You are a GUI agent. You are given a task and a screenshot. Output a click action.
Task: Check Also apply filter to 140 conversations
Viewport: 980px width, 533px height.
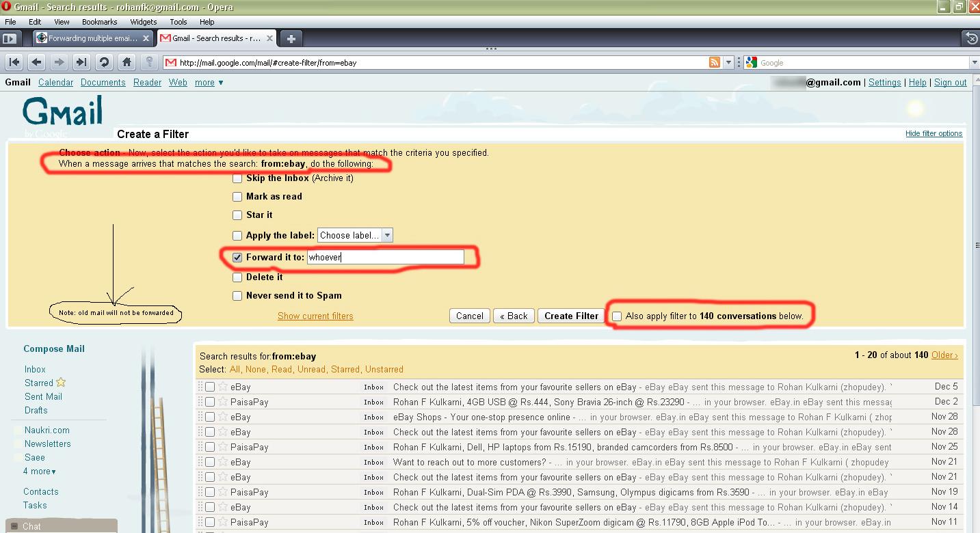617,316
